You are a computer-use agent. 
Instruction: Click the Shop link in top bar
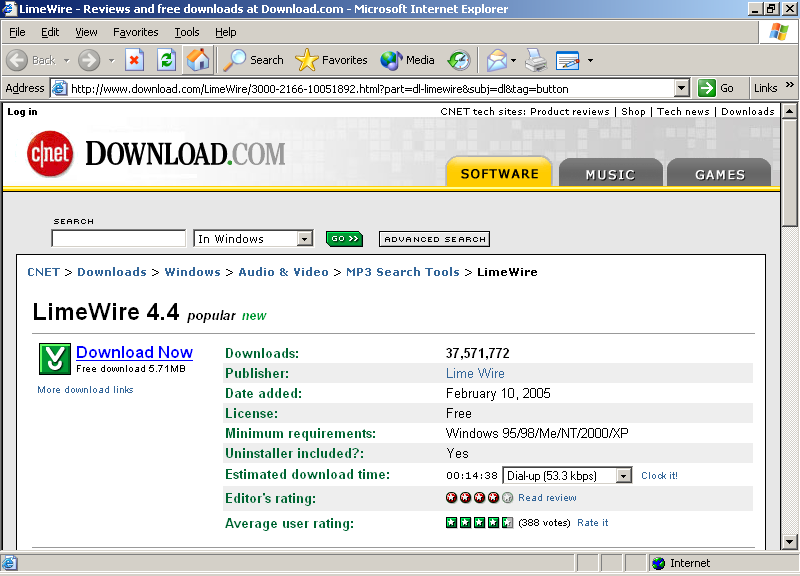(633, 112)
